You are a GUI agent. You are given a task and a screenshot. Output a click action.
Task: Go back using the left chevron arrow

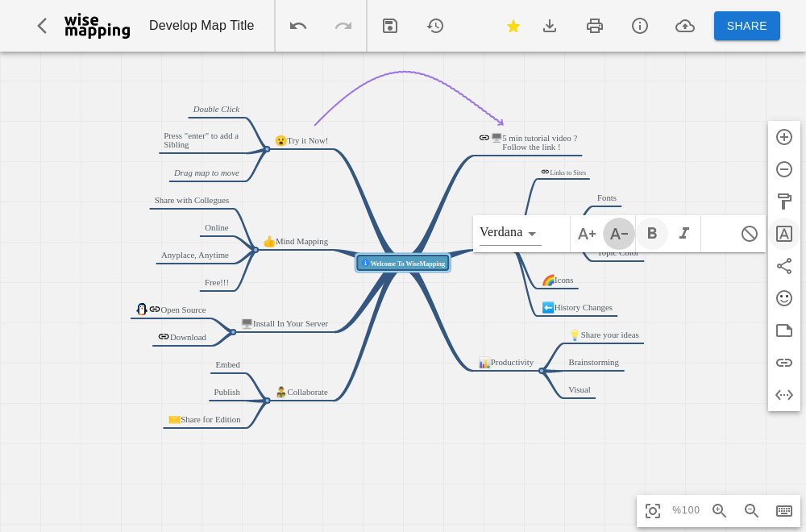(x=42, y=26)
